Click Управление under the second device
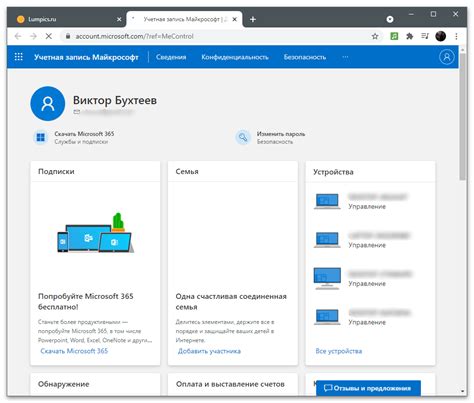The height and width of the screenshot is (403, 474). click(367, 245)
